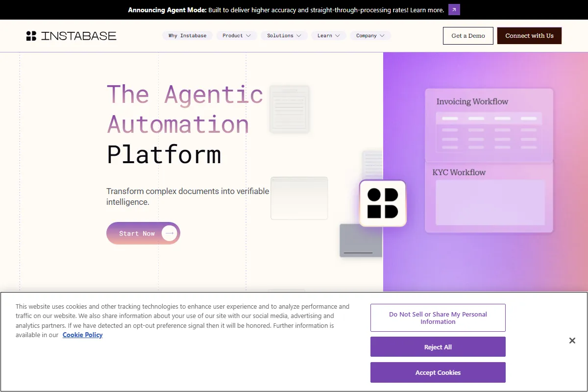Screen dimensions: 588x392
Task: Select Do Not Sell or Share option
Action: 438,318
